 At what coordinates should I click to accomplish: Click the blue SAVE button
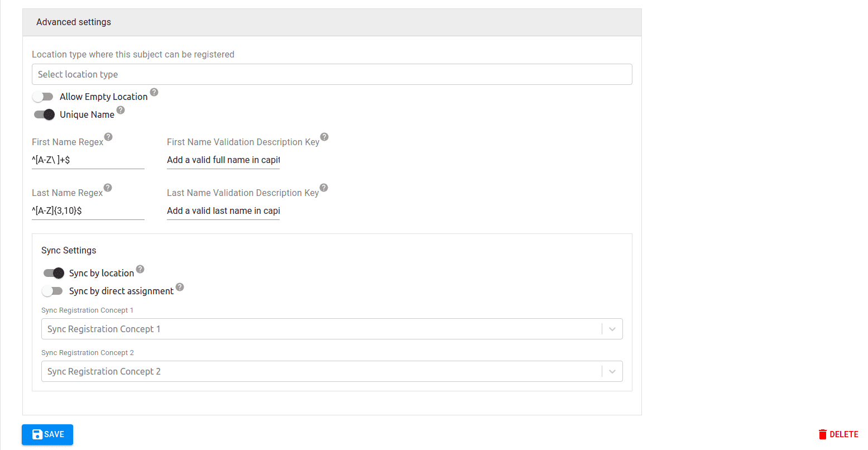click(x=47, y=434)
